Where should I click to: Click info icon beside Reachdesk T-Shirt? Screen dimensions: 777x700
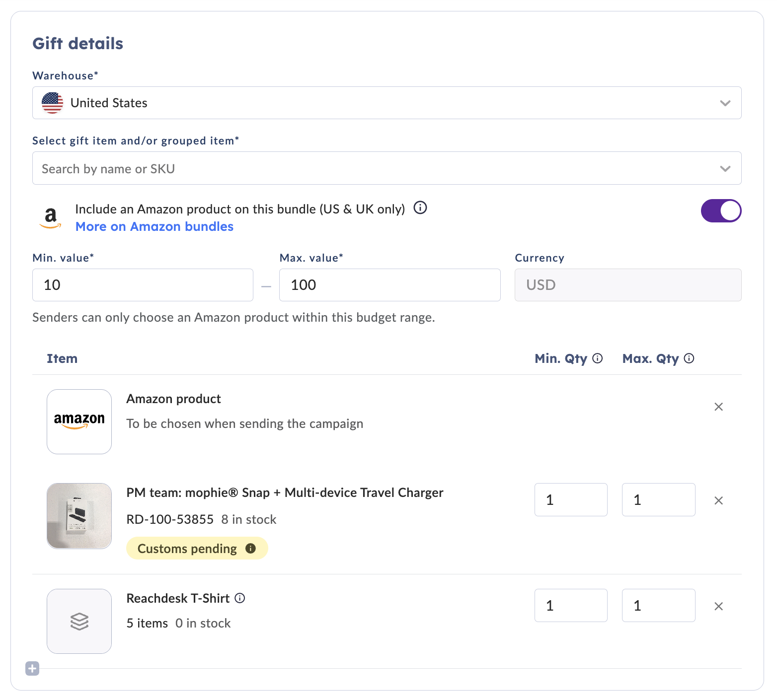click(240, 598)
